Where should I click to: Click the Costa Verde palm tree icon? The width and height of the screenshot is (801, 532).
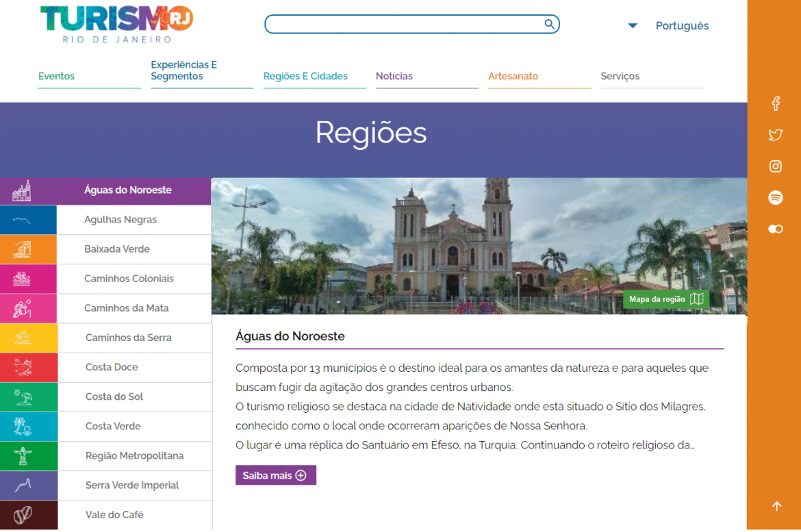23,427
